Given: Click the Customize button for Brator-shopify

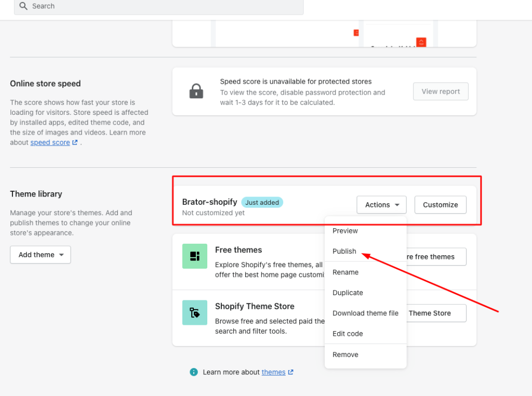Looking at the screenshot, I should click(x=441, y=205).
